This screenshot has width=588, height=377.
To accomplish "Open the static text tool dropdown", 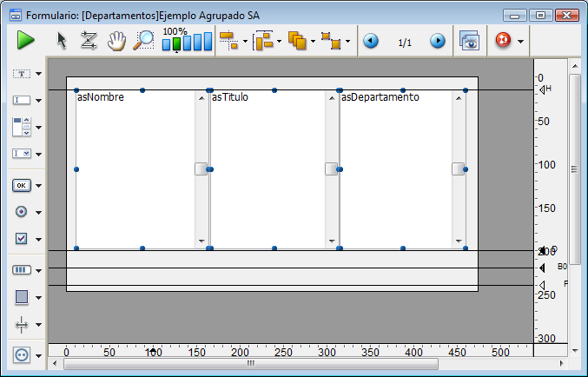I will (38, 74).
